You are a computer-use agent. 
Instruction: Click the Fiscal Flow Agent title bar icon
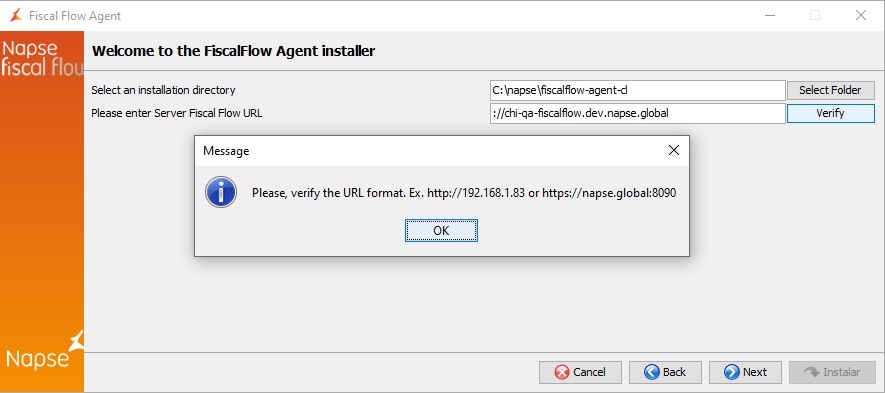tap(16, 15)
